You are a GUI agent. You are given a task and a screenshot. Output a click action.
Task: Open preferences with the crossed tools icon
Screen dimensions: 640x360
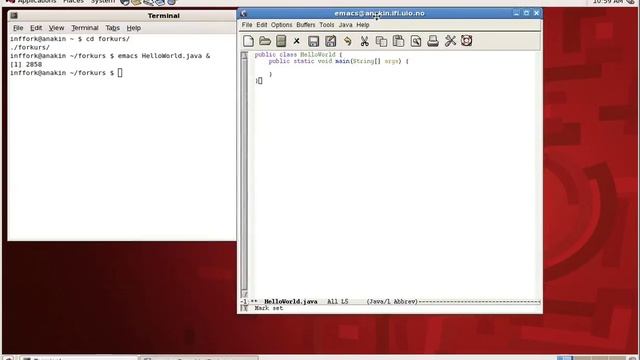pos(450,41)
